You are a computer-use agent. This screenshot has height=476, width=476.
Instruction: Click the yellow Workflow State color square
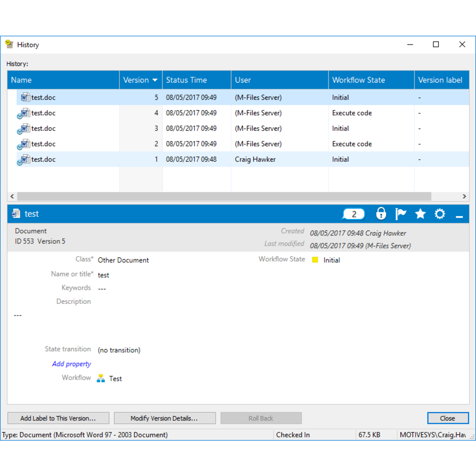[x=315, y=260]
